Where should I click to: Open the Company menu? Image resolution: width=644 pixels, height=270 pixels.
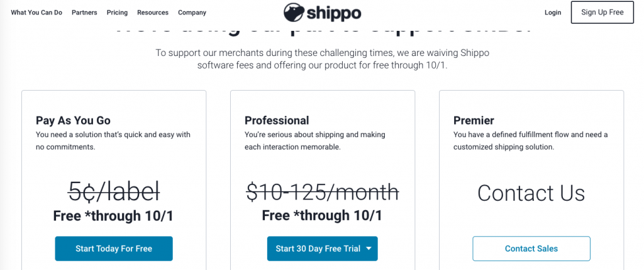[x=192, y=13]
